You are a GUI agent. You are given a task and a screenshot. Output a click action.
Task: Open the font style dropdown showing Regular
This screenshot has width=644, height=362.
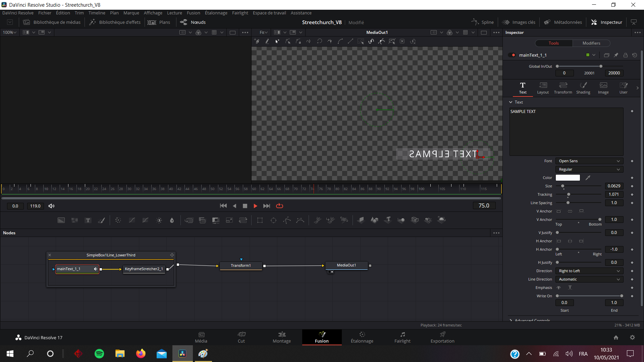(589, 169)
